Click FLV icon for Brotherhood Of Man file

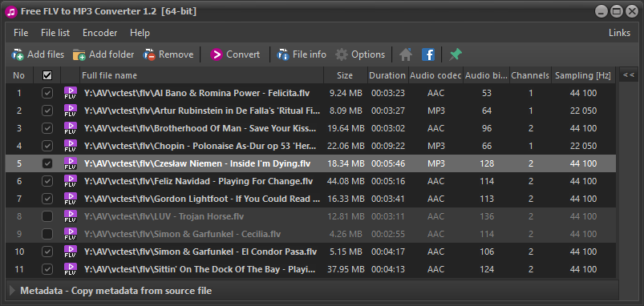click(x=71, y=128)
